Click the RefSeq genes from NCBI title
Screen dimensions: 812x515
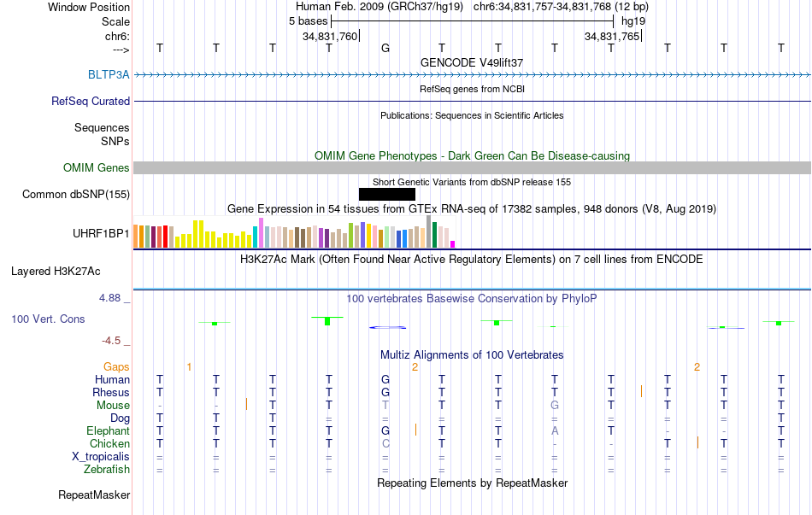[x=473, y=89]
